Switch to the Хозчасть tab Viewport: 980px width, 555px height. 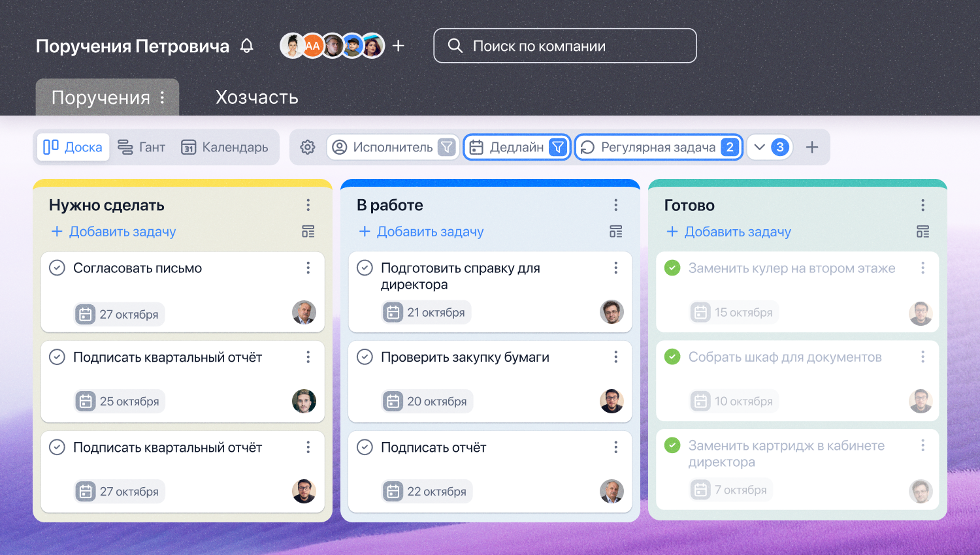257,97
